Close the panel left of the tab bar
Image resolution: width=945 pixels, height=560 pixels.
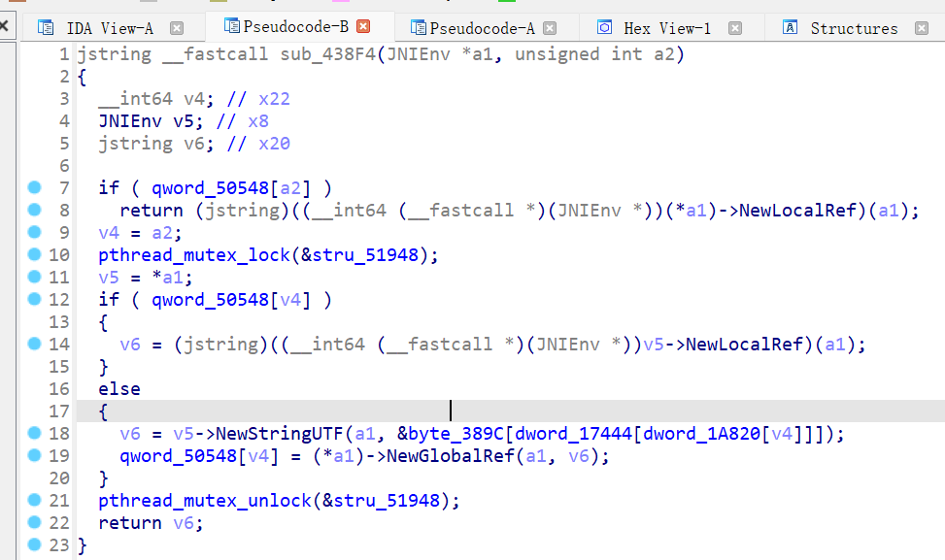pyautogui.click(x=4, y=25)
